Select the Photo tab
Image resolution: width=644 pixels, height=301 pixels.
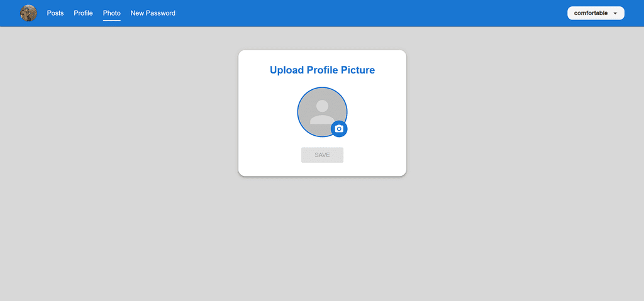point(112,13)
